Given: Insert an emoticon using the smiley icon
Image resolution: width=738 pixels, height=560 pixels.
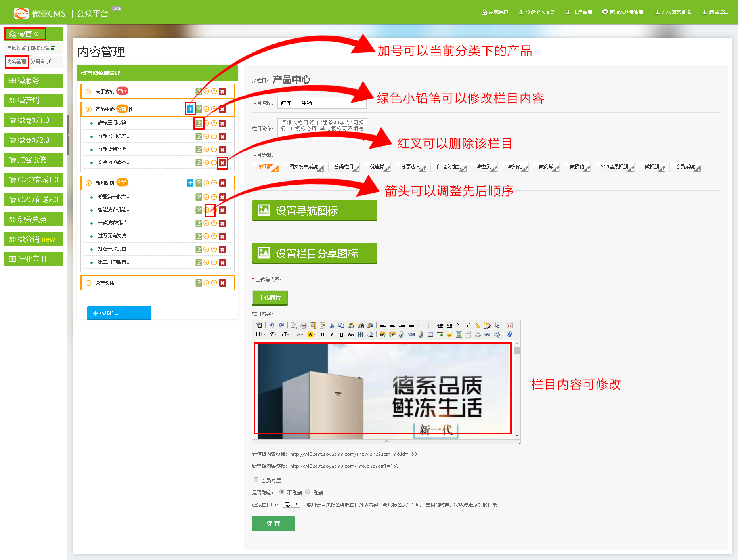Looking at the screenshot, I should pos(449,334).
